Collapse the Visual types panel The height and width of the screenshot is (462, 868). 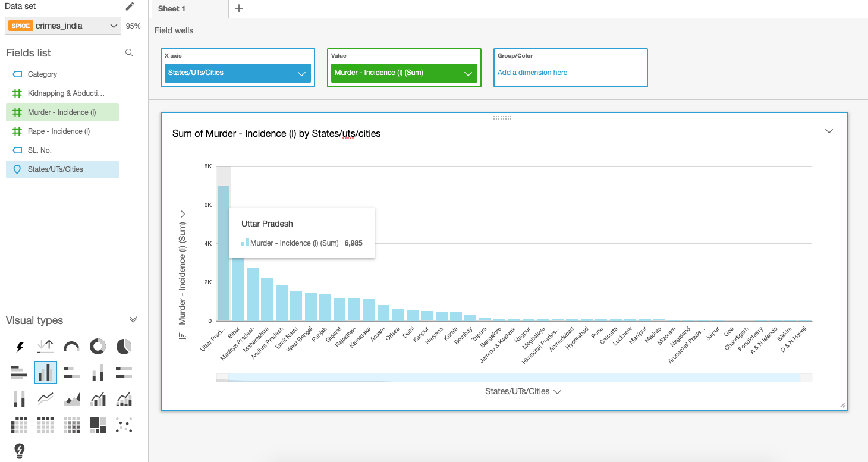(x=133, y=320)
